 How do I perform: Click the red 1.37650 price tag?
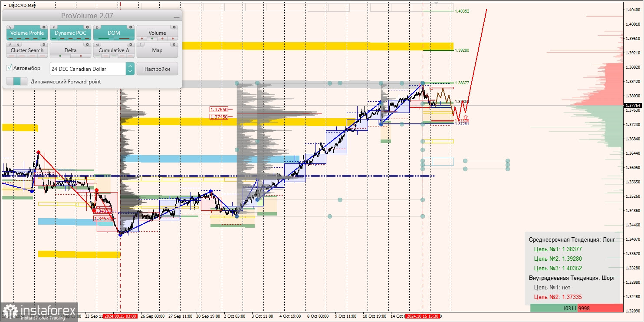pos(219,110)
